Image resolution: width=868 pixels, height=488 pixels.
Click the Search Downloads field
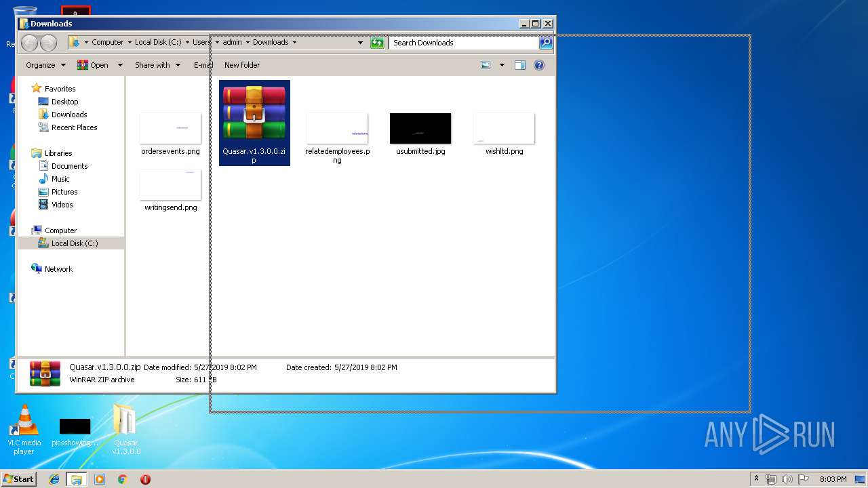(464, 43)
